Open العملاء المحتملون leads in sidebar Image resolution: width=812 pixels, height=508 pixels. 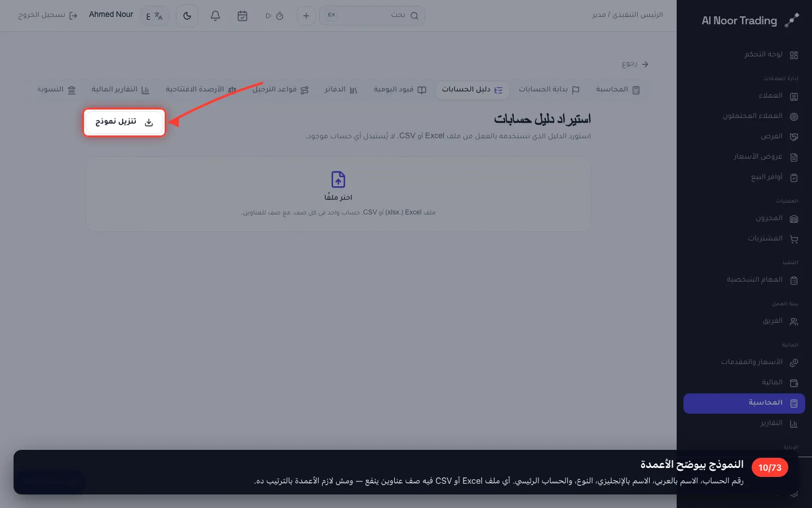744,116
